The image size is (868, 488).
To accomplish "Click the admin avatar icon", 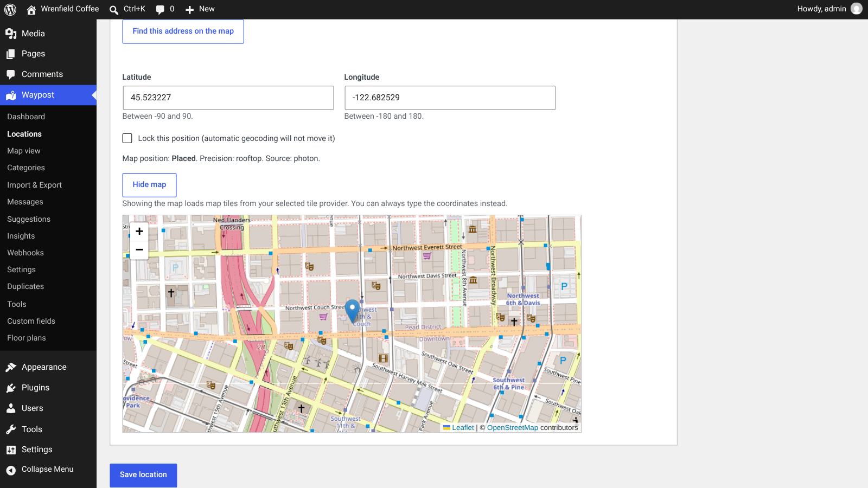I will [x=857, y=9].
